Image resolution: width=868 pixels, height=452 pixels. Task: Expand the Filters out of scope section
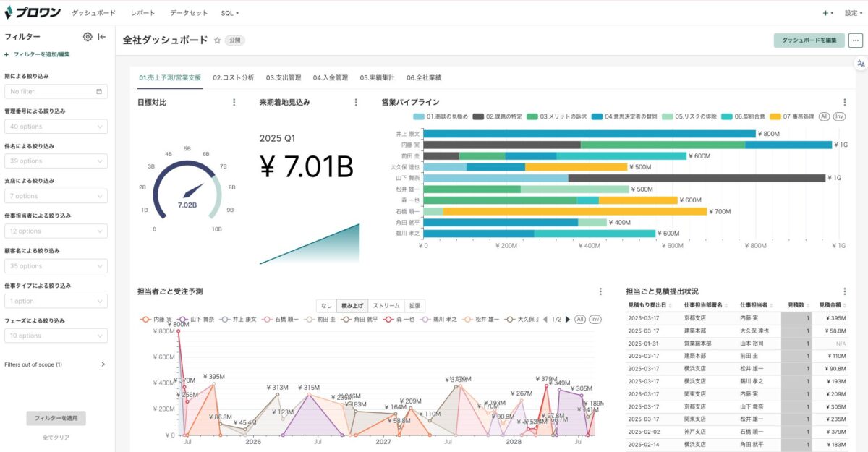point(103,364)
